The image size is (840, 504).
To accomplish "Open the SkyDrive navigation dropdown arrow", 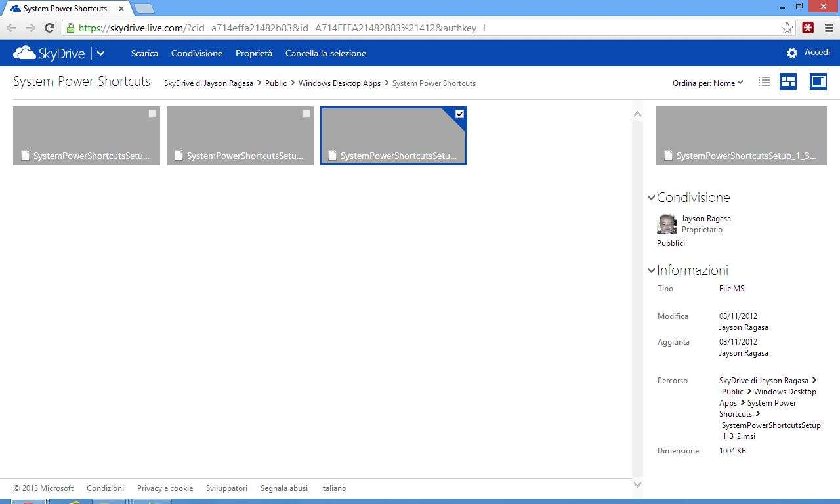I will (101, 53).
